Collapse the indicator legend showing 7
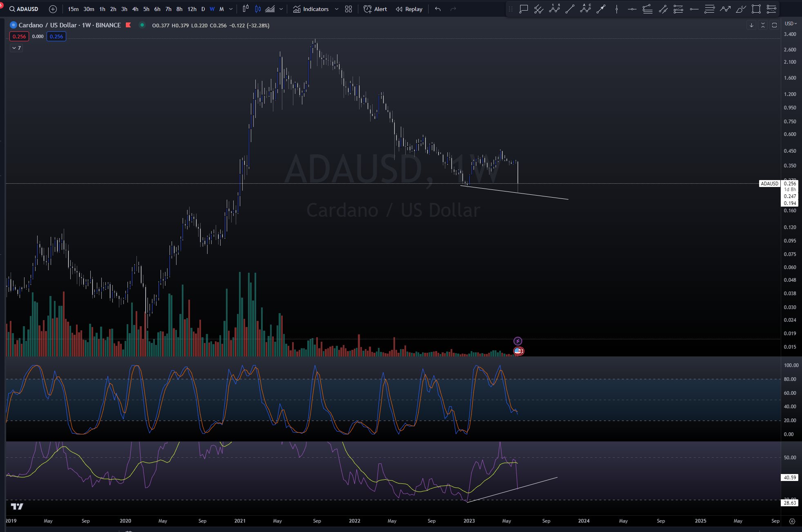The height and width of the screenshot is (532, 802). coord(16,48)
